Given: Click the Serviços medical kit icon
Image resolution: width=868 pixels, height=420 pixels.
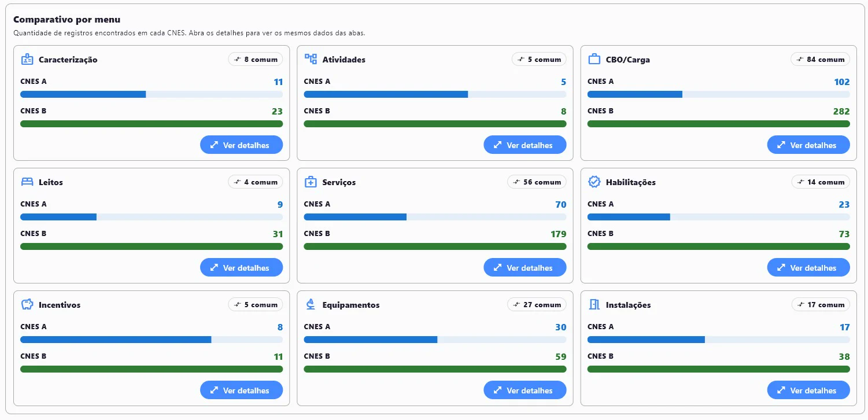Looking at the screenshot, I should (x=311, y=182).
